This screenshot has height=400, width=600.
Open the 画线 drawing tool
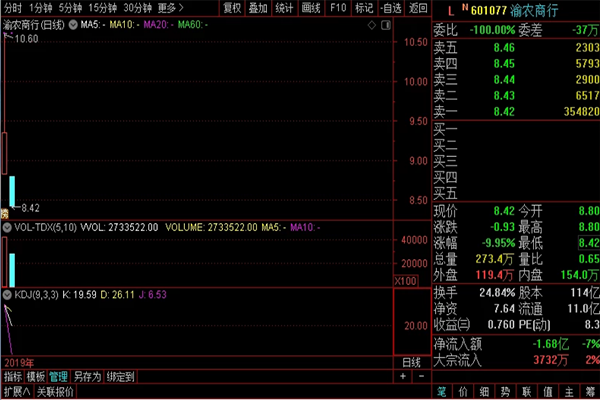coord(311,8)
